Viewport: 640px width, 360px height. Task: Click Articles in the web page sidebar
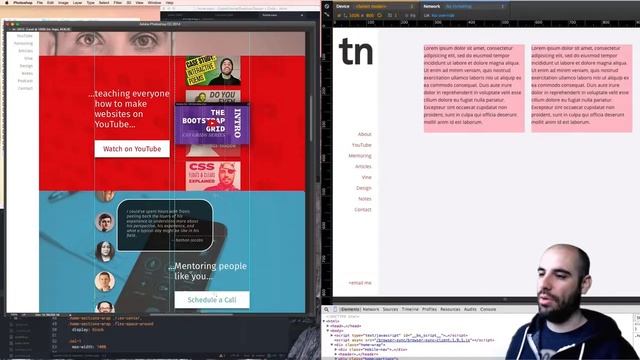click(x=363, y=167)
